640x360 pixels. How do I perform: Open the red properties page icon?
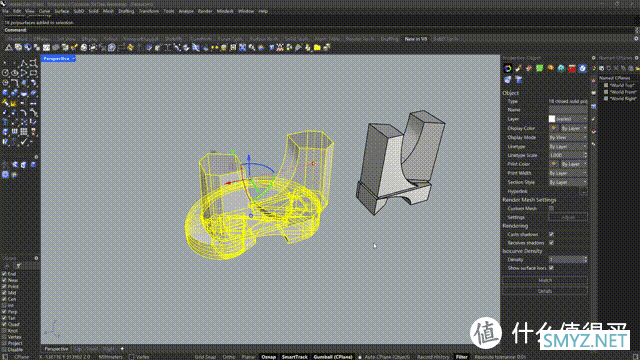[x=572, y=69]
